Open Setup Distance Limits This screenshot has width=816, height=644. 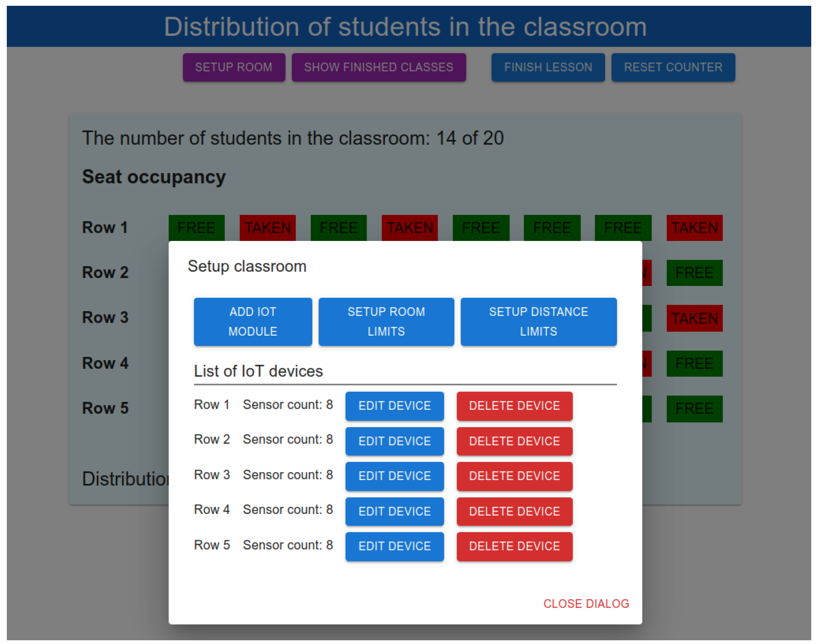pyautogui.click(x=538, y=322)
